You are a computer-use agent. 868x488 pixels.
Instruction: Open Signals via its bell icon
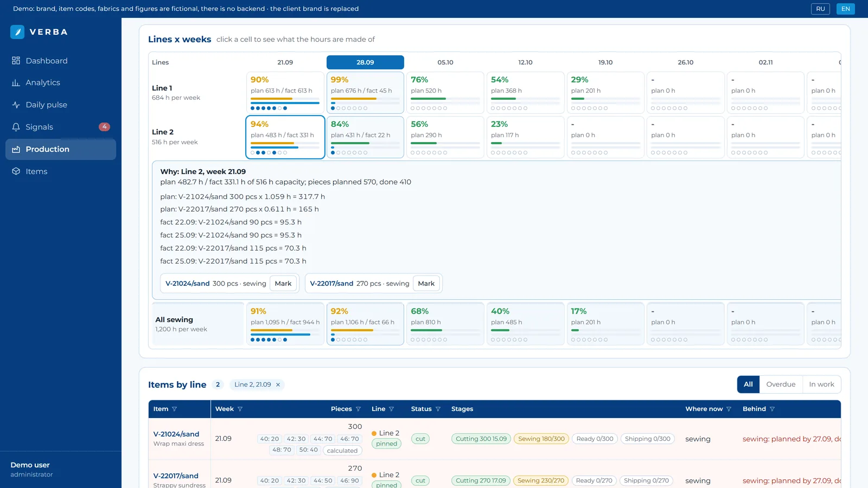tap(16, 127)
